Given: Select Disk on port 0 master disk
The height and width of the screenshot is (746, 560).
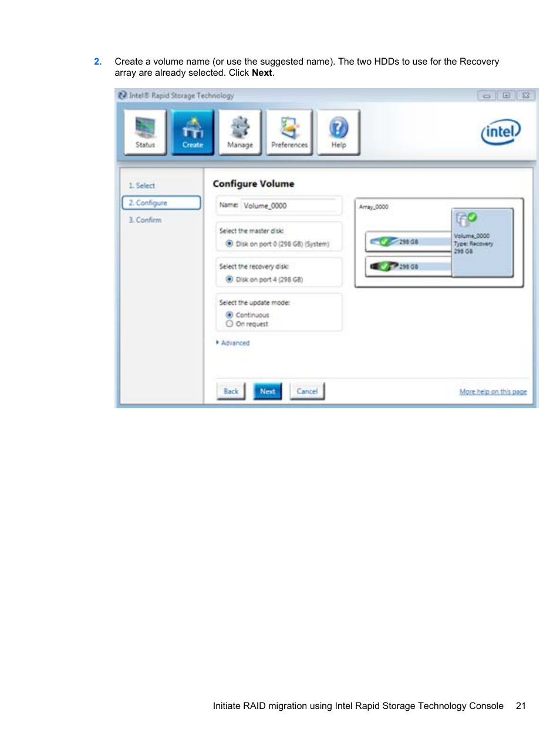Looking at the screenshot, I should click(x=230, y=244).
